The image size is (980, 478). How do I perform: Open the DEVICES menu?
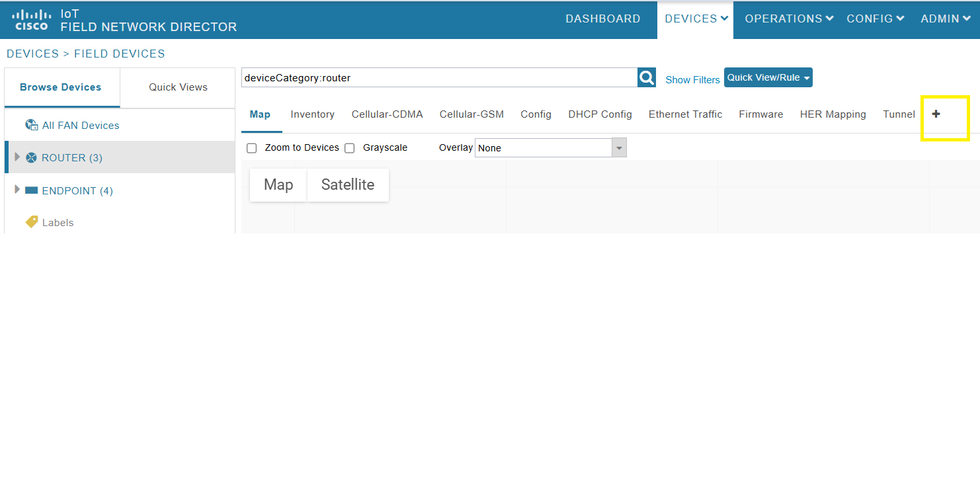pyautogui.click(x=696, y=19)
